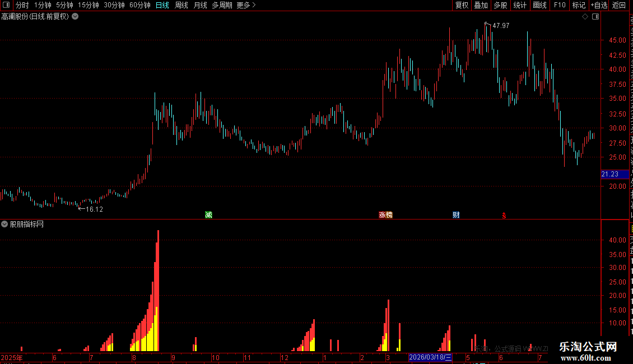Click the 16.12 low price label
The image size is (633, 364).
[x=95, y=209]
